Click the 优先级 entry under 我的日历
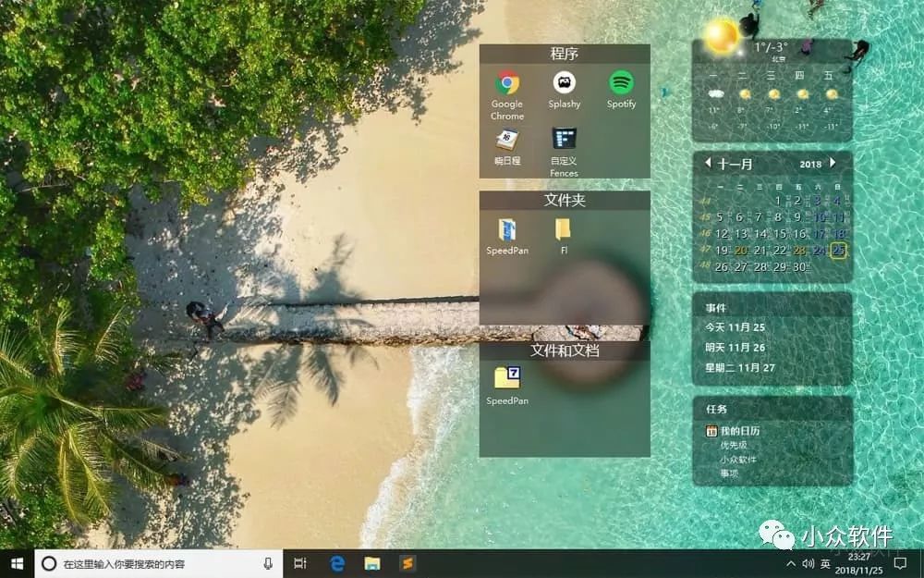924x578 pixels. pyautogui.click(x=734, y=446)
